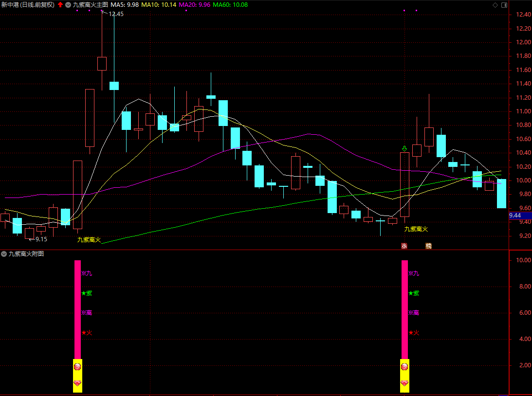The image size is (532, 396).
Task: Click the current price tag 9.44
Action: [x=520, y=216]
